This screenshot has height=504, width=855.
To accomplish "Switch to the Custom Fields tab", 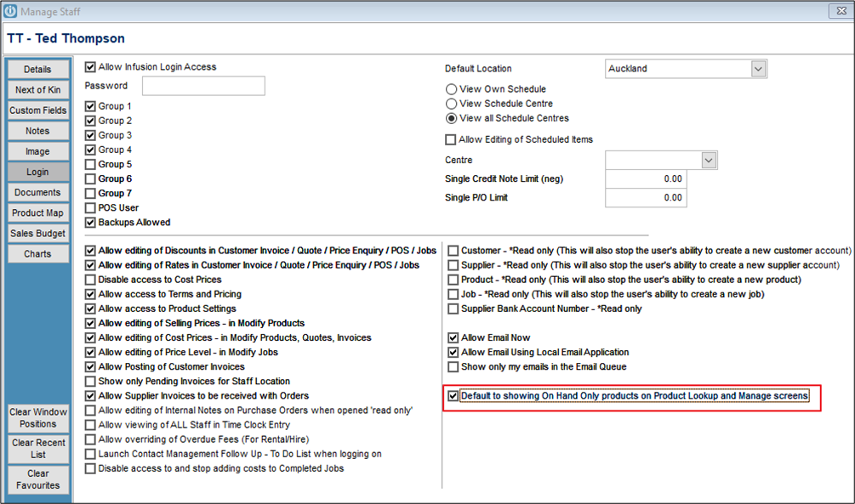I will [x=37, y=110].
